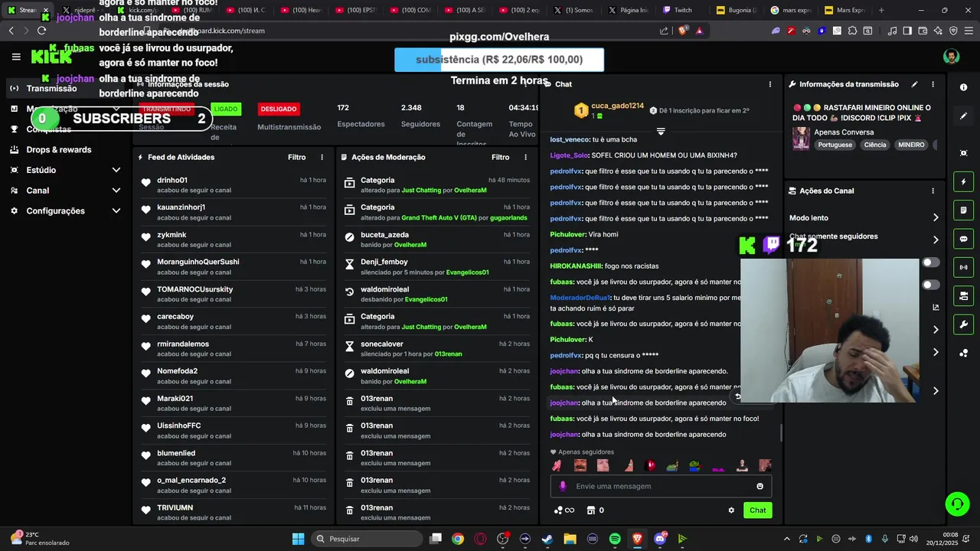
Task: Reload page with browser refresh button
Action: [x=41, y=31]
